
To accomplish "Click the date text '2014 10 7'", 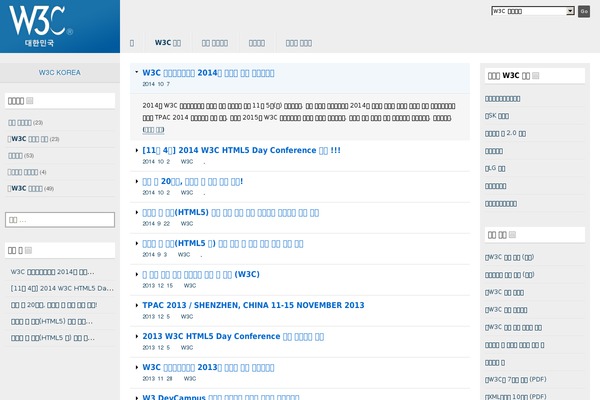I will 156,84.
